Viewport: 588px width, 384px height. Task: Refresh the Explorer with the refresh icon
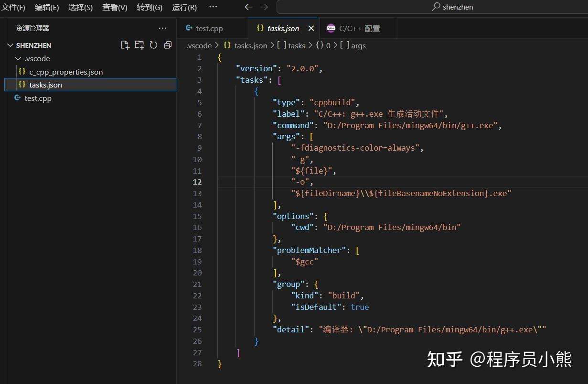coord(153,44)
